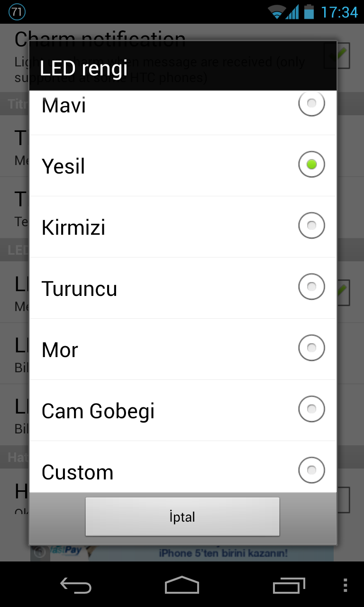The width and height of the screenshot is (364, 607).
Task: Cancel with the İptal button
Action: (182, 517)
